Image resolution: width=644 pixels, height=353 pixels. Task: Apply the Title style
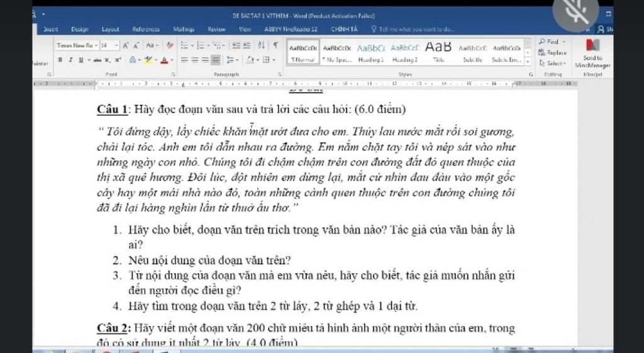438,53
